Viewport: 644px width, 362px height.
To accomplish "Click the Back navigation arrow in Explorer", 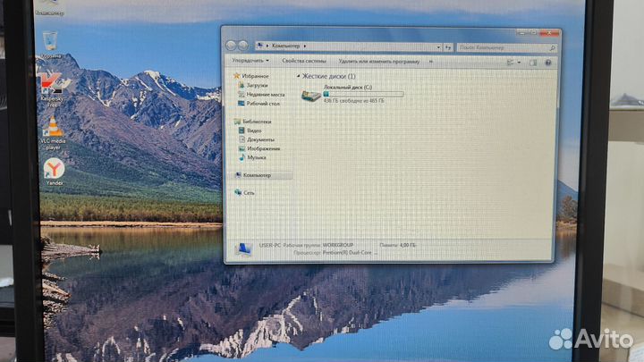I will (x=231, y=45).
